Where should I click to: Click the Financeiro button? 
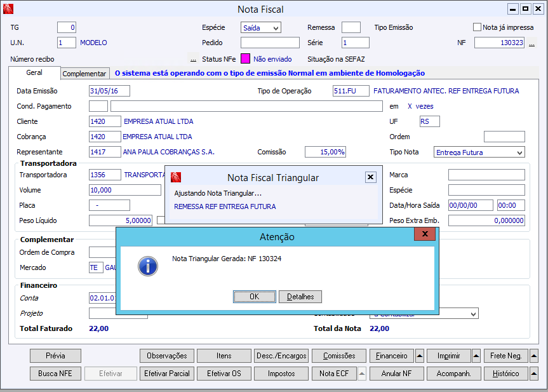tap(391, 356)
